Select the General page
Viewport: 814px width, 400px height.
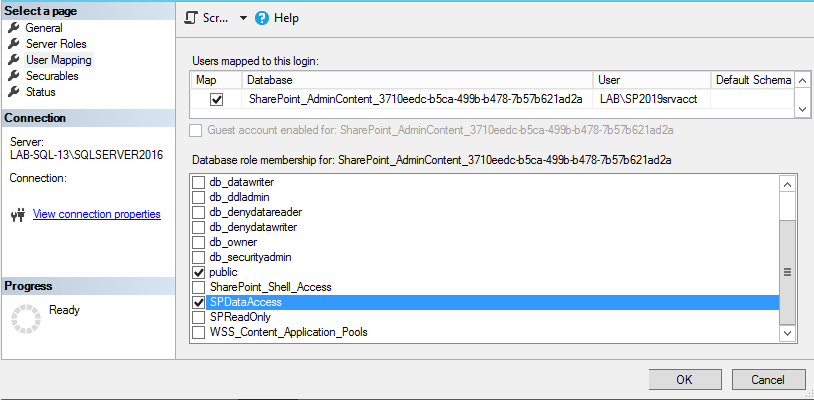point(44,28)
